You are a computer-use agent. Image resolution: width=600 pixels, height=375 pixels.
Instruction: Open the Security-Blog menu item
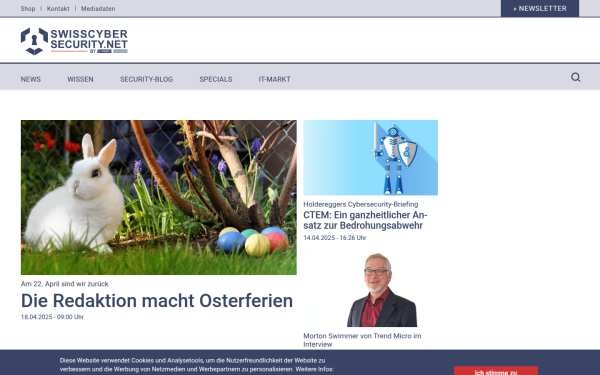coord(147,79)
